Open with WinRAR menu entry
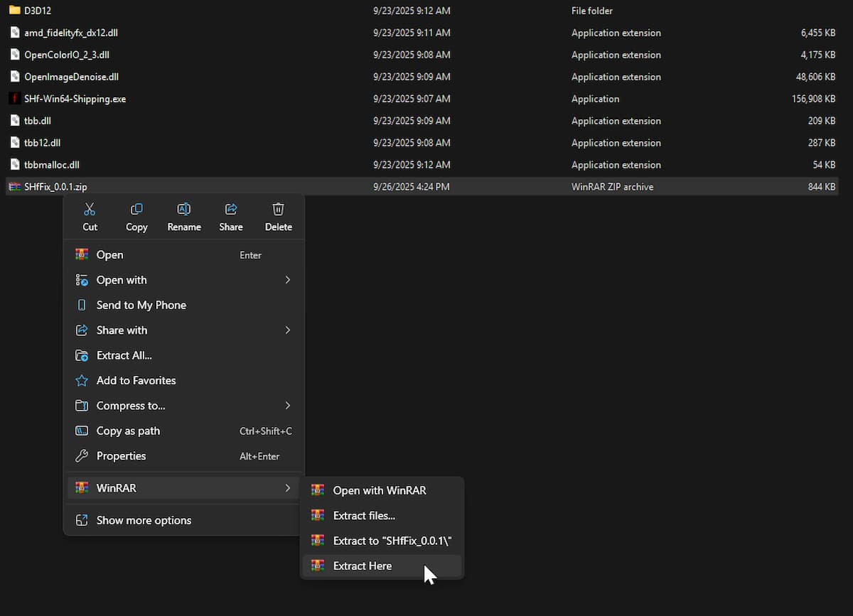853x616 pixels. [x=379, y=490]
